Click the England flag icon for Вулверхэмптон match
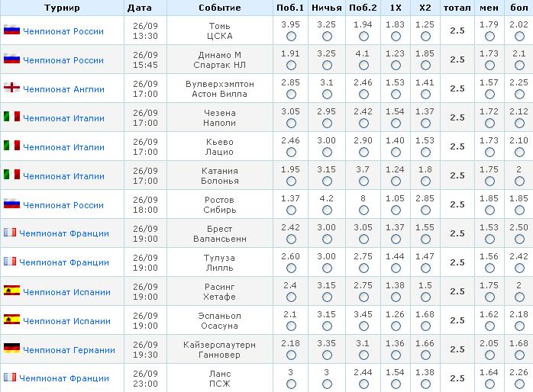533x392 pixels. pos(11,88)
